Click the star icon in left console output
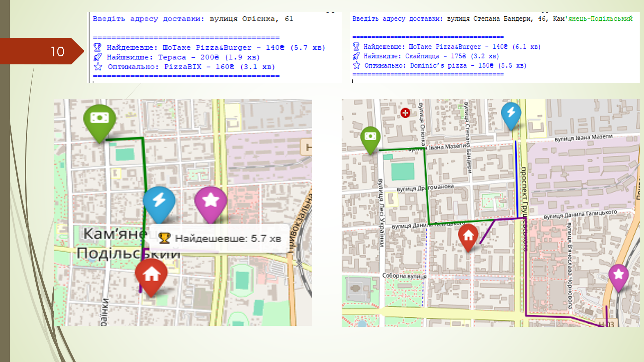644x362 pixels. 98,66
